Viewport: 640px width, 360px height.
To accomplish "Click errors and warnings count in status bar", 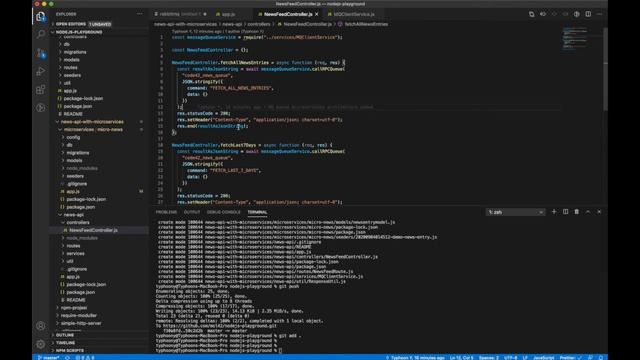I will (85, 357).
